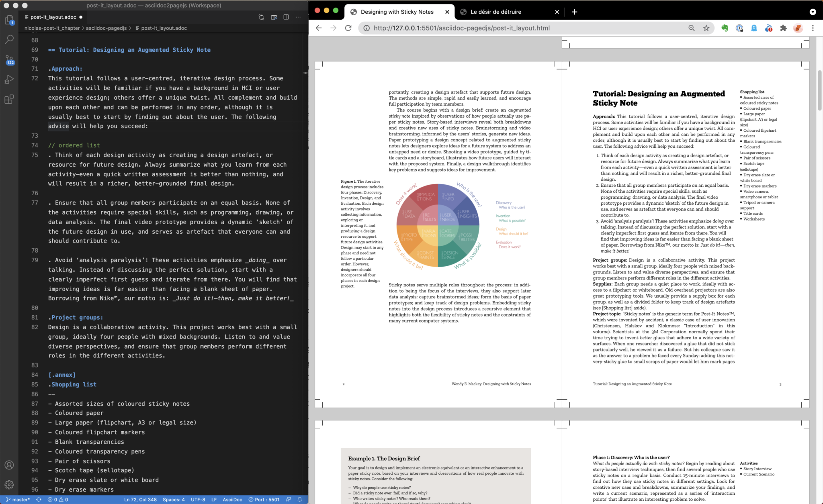Open the Manage settings gear
Screen dimensions: 823x504
click(x=9, y=484)
